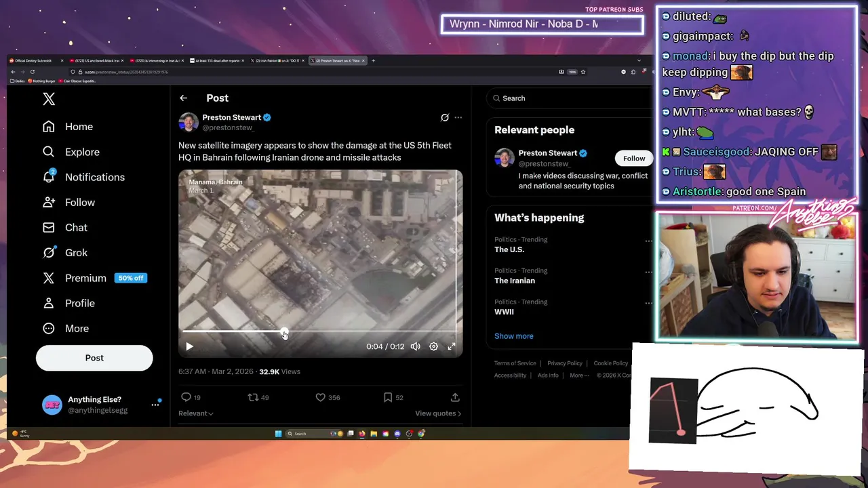Click the browser back arrow
The width and height of the screenshot is (868, 488).
pyautogui.click(x=13, y=72)
